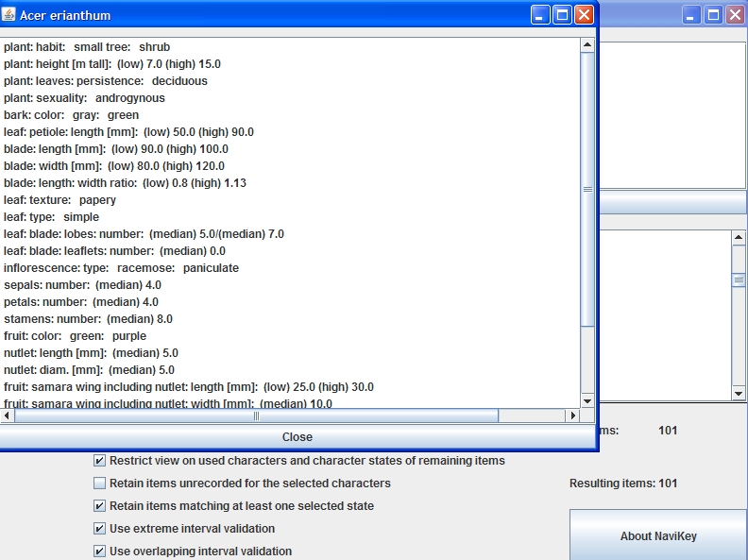The height and width of the screenshot is (560, 748).
Task: Select 'leaf: blade: leaflets: number' line
Action: point(114,251)
